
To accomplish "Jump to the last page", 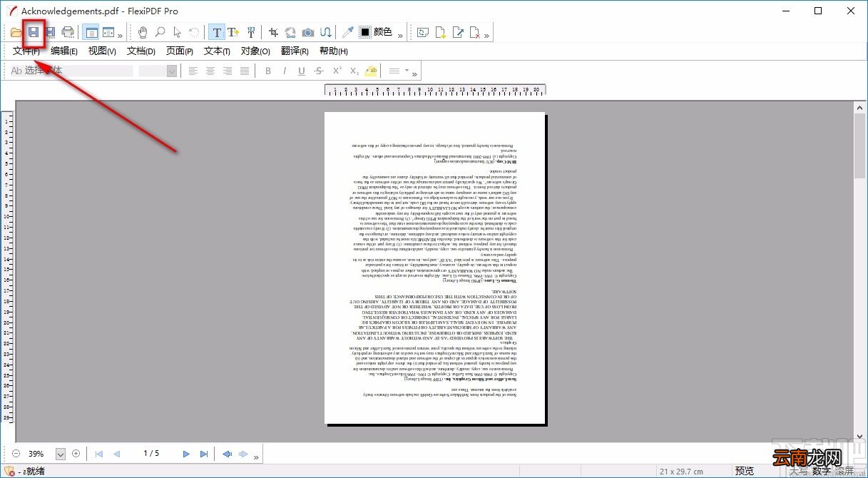I will [x=204, y=454].
